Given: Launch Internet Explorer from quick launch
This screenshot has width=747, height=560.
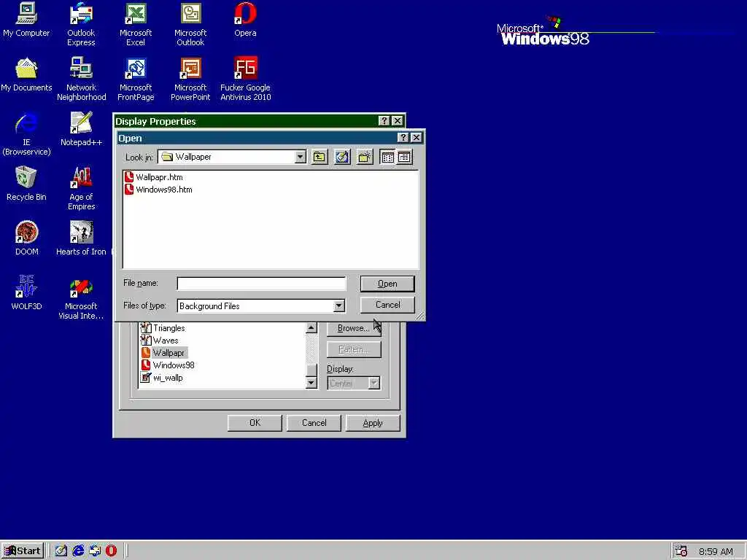Looking at the screenshot, I should [78, 551].
